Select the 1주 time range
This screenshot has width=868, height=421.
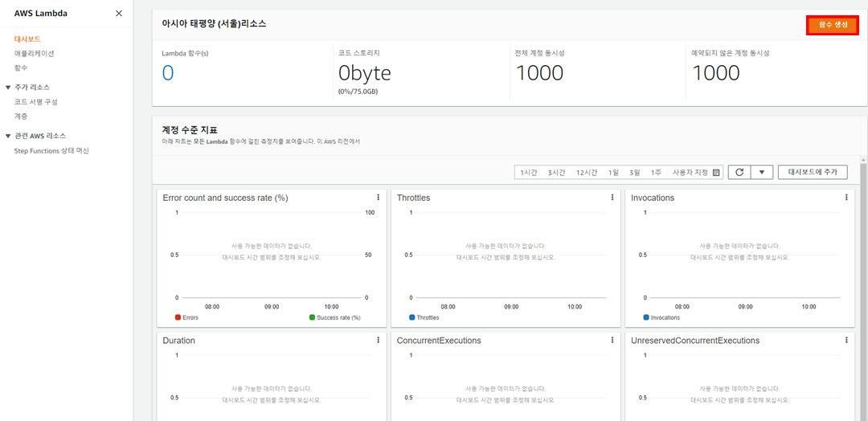click(x=656, y=173)
